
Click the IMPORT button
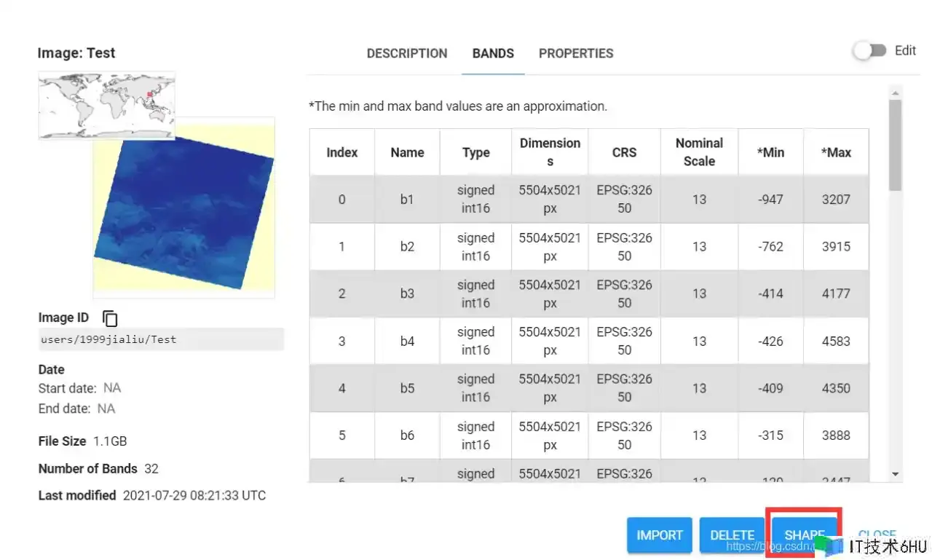pyautogui.click(x=660, y=535)
